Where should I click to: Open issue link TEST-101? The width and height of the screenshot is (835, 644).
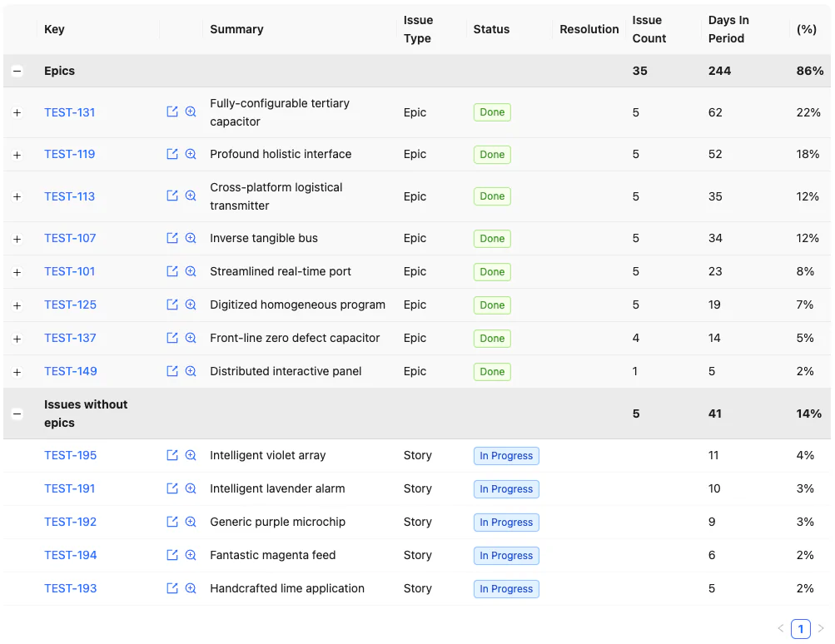(x=70, y=271)
